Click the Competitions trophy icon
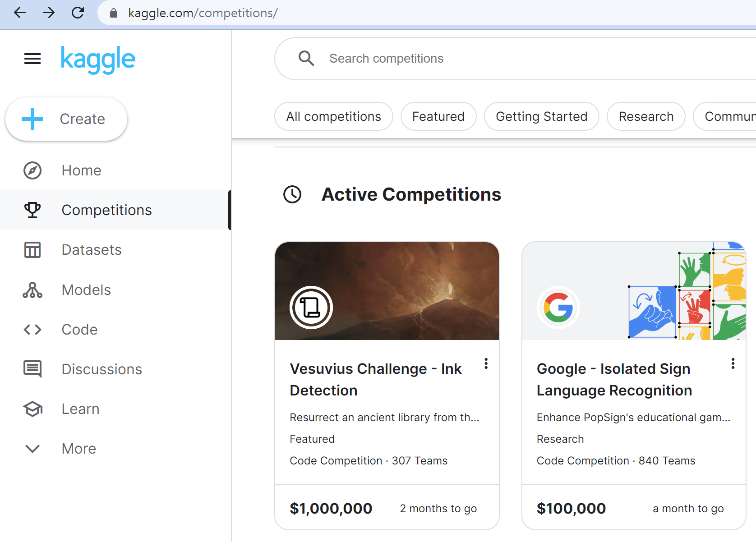756x542 pixels. click(x=32, y=210)
